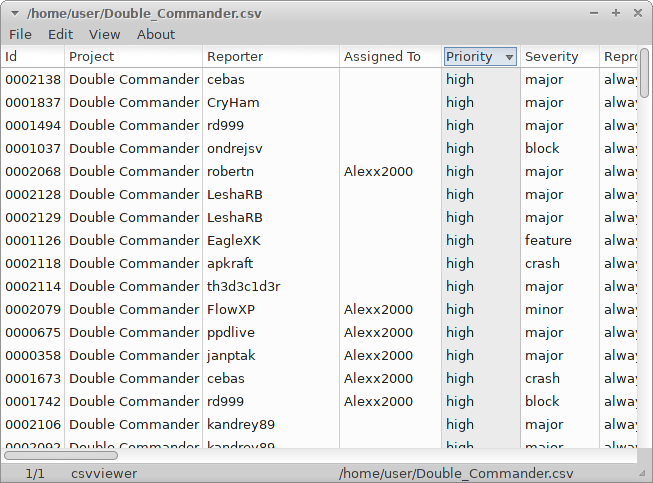Select reporter cell th3d3c1d3r
653x483 pixels.
coord(244,286)
